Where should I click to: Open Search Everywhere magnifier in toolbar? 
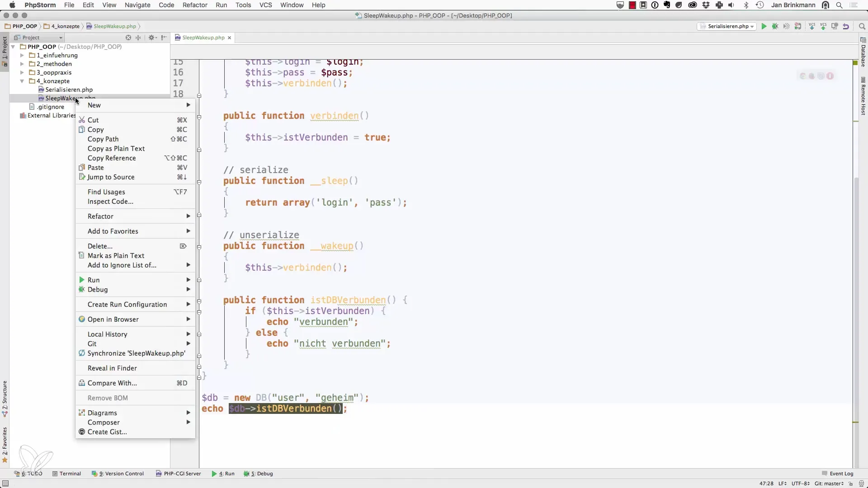(x=862, y=26)
